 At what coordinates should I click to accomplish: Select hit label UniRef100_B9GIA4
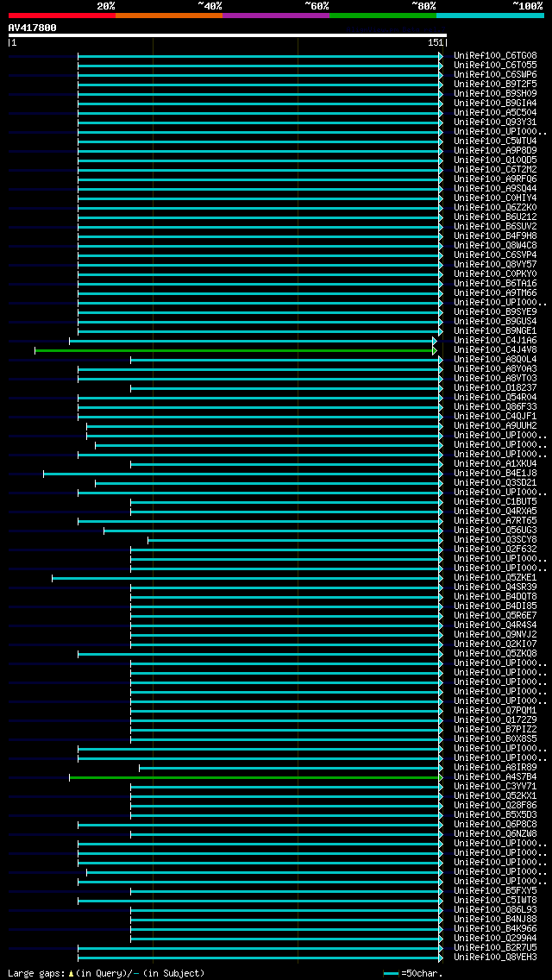[495, 104]
